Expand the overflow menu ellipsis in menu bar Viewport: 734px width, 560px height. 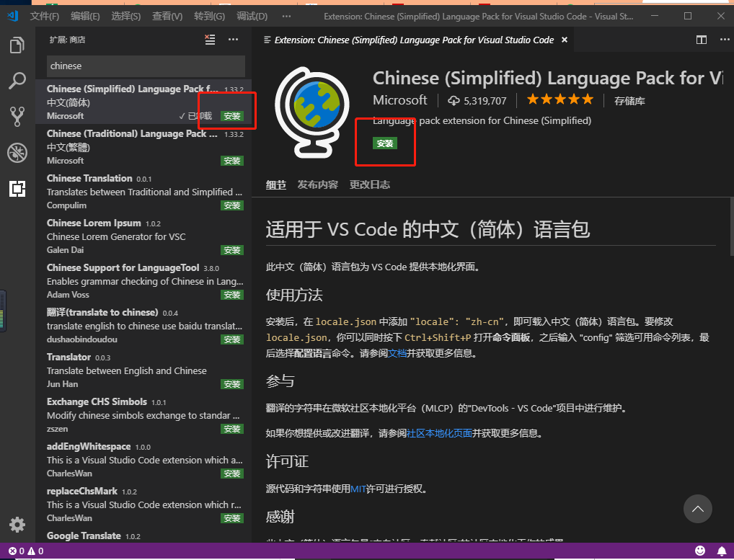pyautogui.click(x=286, y=17)
